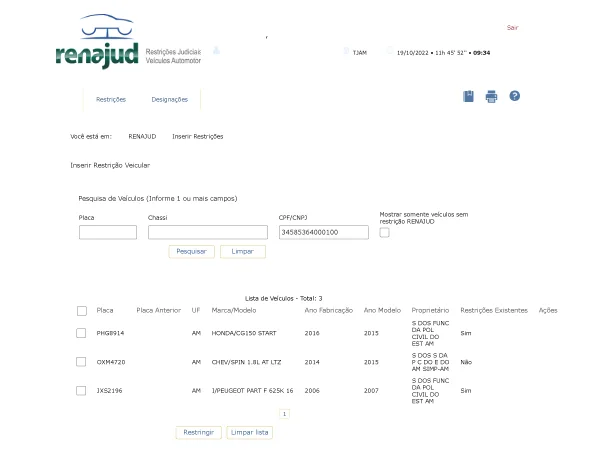
Task: Click the user icon near header
Action: [x=216, y=50]
